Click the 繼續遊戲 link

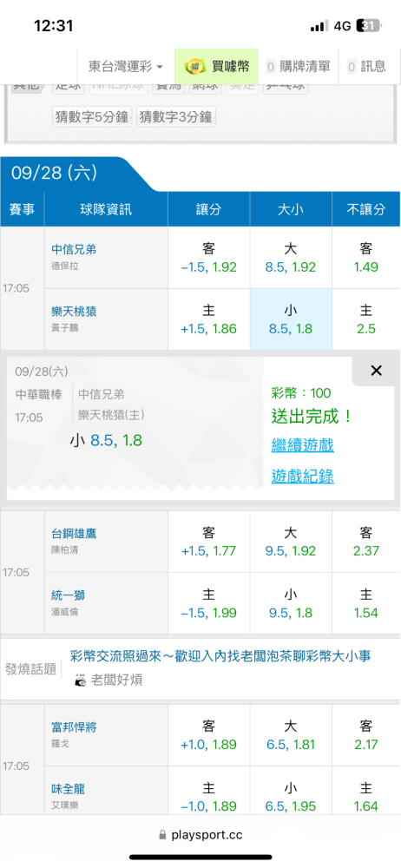pos(302,445)
